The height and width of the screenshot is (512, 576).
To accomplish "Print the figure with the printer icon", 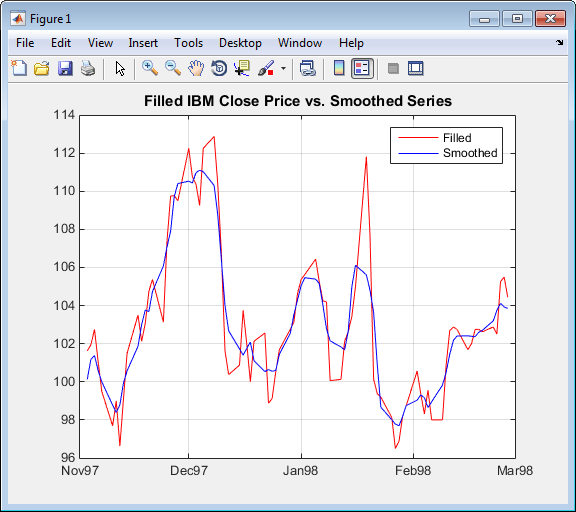I will click(x=88, y=68).
